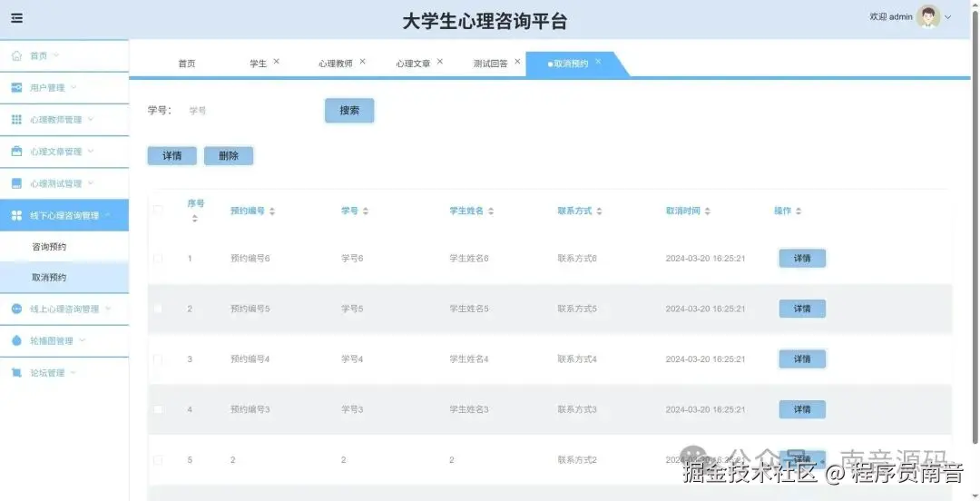Image resolution: width=980 pixels, height=501 pixels.
Task: Close the 取消预约 tab
Action: click(598, 62)
